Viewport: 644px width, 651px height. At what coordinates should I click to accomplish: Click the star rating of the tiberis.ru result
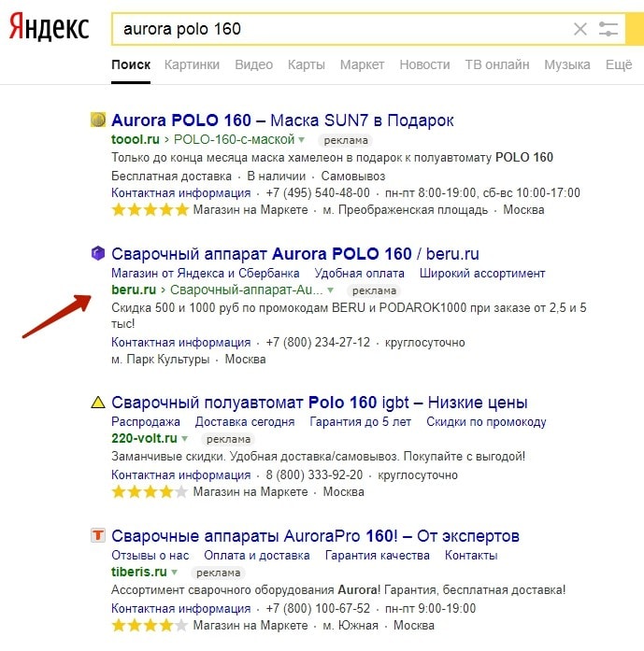pyautogui.click(x=150, y=625)
